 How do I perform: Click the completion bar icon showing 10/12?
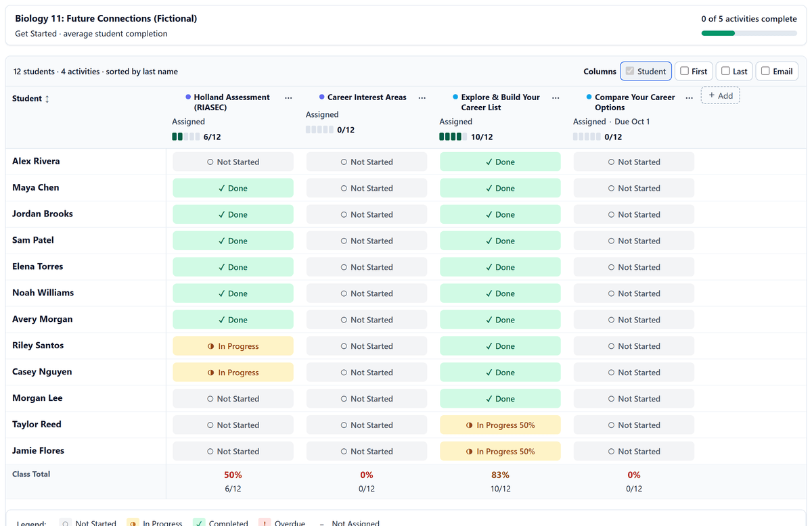(453, 137)
